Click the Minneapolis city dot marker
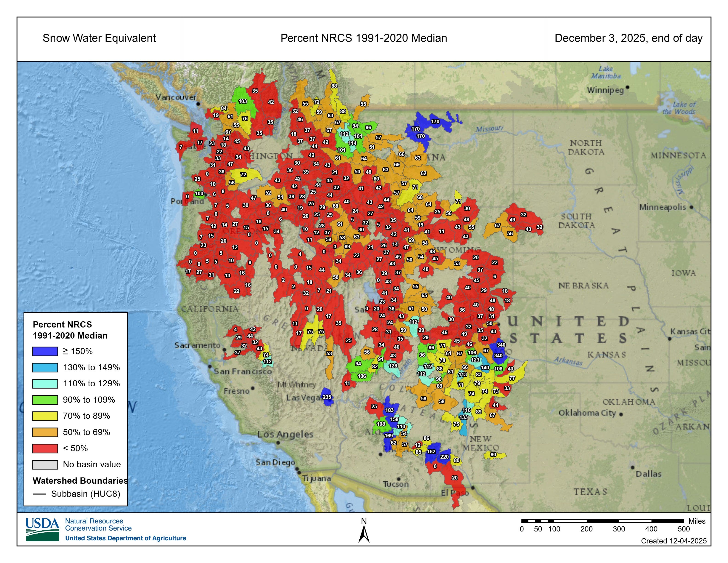Viewport: 728px width, 563px height. point(691,207)
